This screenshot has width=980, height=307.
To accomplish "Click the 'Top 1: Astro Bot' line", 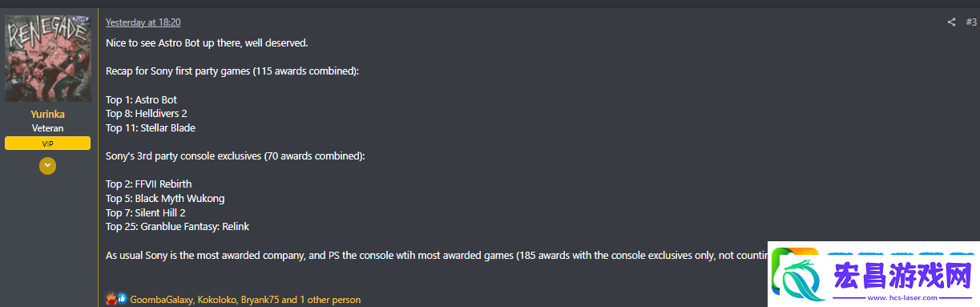I will point(141,100).
